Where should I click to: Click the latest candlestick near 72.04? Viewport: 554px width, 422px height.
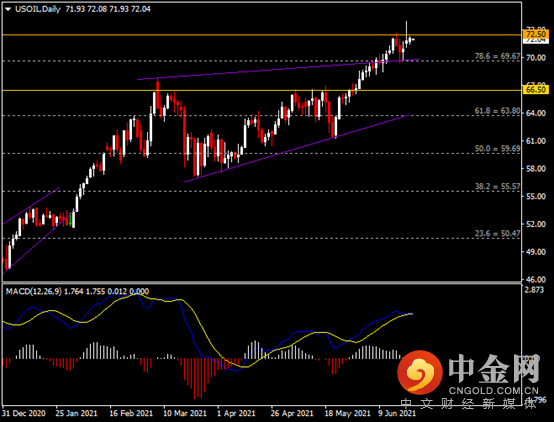[x=413, y=39]
